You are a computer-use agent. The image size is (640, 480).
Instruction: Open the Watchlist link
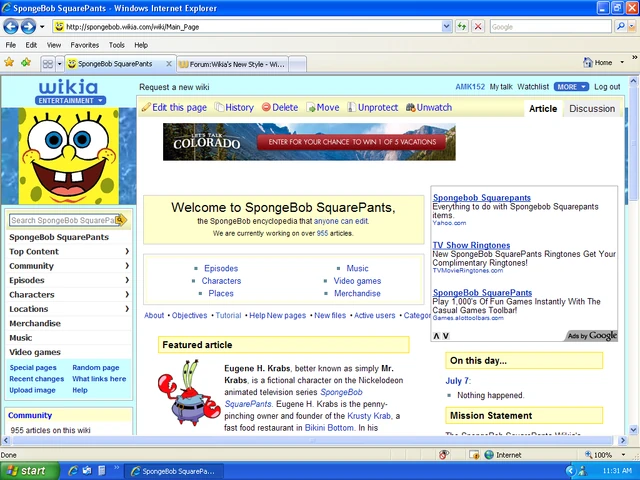pos(533,87)
